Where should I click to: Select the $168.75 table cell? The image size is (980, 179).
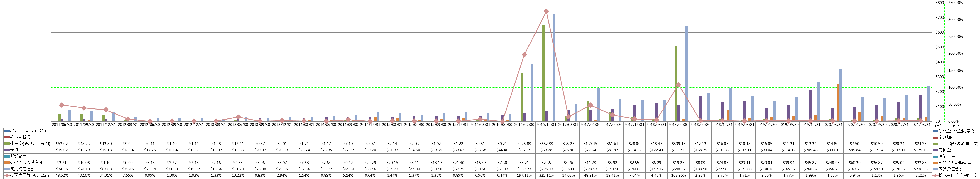point(700,150)
